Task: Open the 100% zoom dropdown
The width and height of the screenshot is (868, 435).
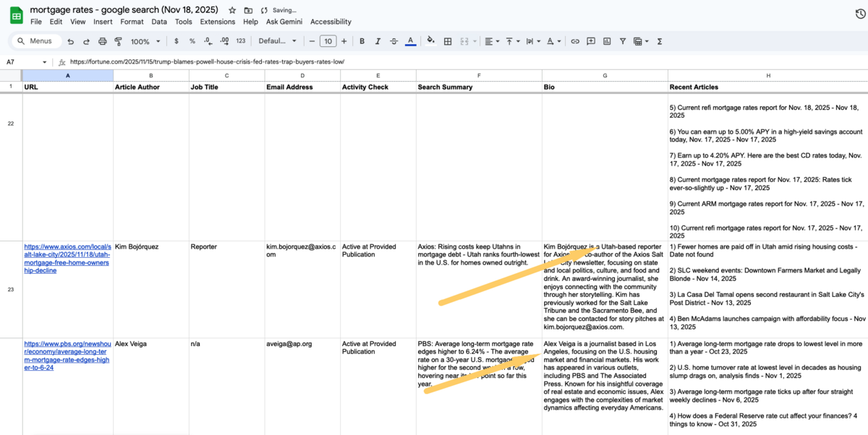Action: 145,41
